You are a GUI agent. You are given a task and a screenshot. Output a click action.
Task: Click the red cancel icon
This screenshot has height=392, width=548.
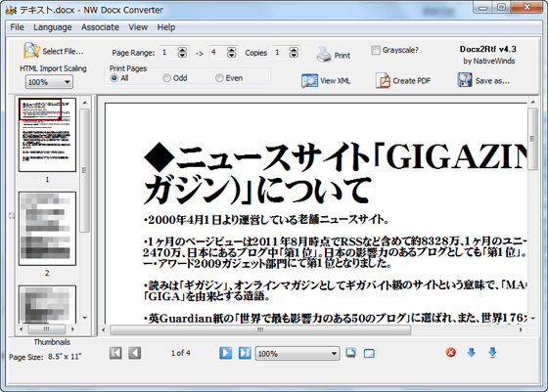451,353
